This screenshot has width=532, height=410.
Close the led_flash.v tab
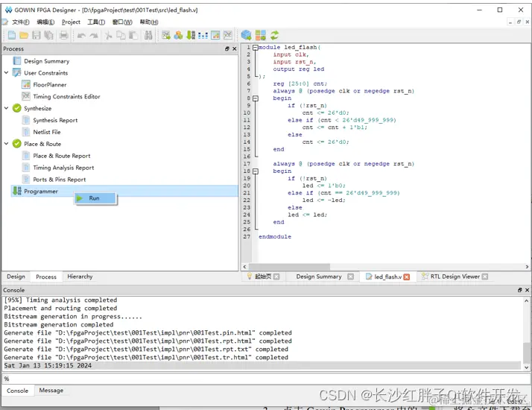point(407,277)
